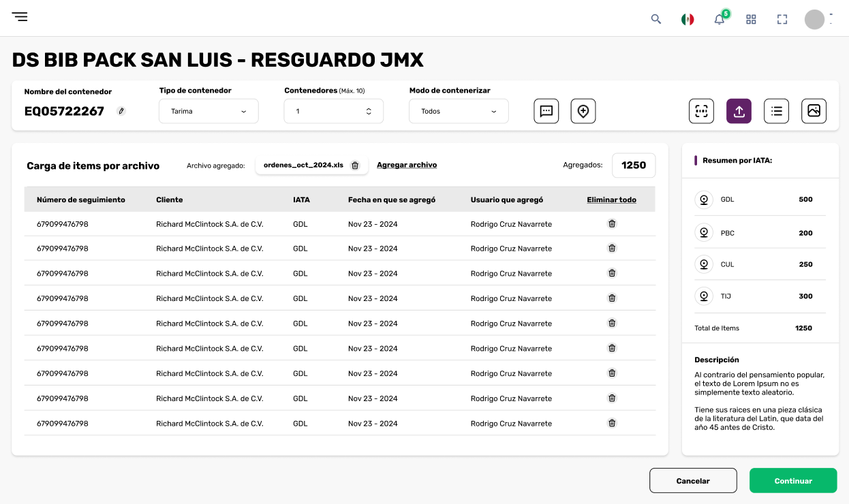Remove the ordenes_oct_2024.xls file with trash icon
This screenshot has width=849, height=504.
[x=355, y=166]
